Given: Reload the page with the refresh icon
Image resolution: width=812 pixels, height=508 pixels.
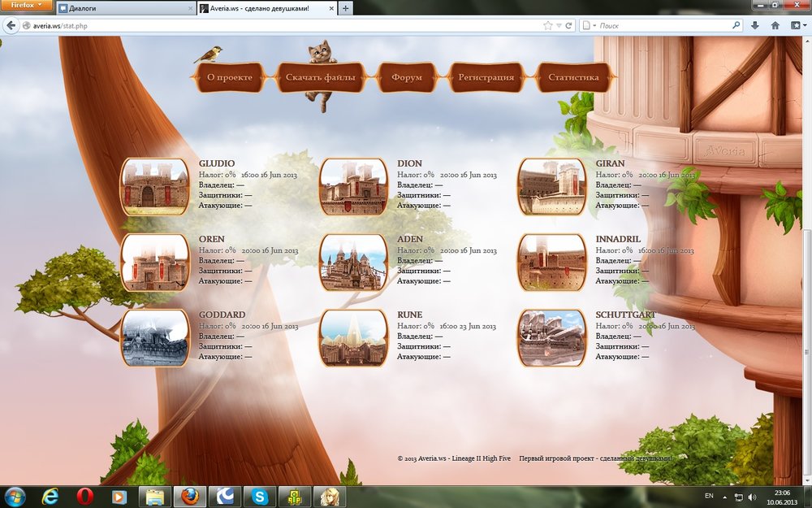Looking at the screenshot, I should (568, 25).
